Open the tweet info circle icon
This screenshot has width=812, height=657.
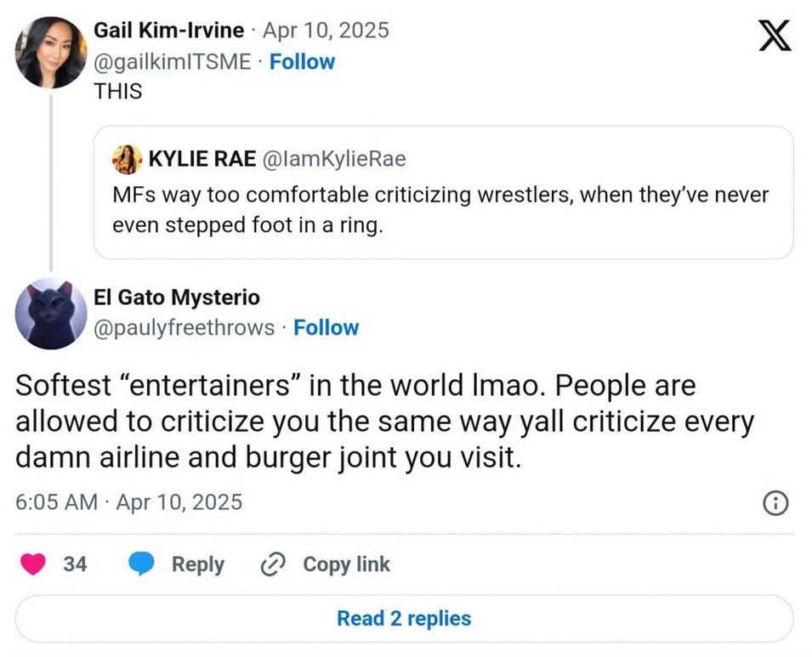pyautogui.click(x=775, y=503)
